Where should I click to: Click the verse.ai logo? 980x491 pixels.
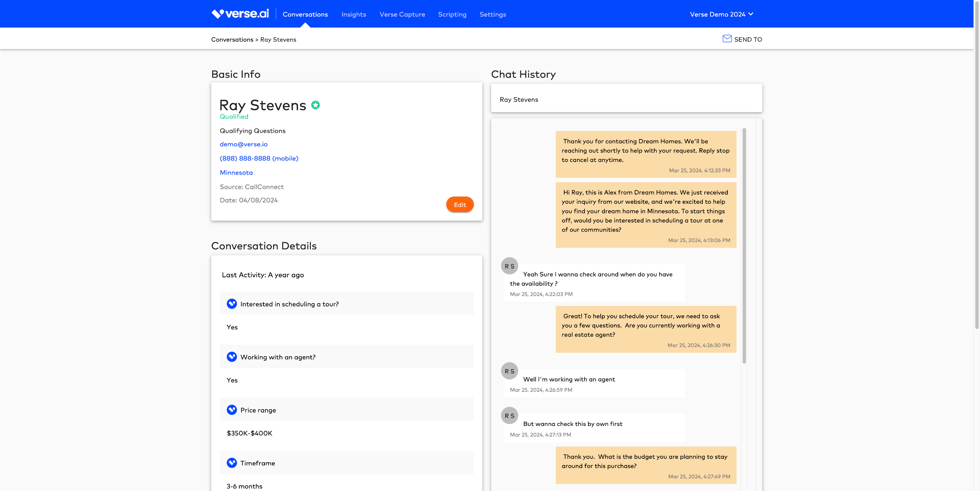[240, 14]
